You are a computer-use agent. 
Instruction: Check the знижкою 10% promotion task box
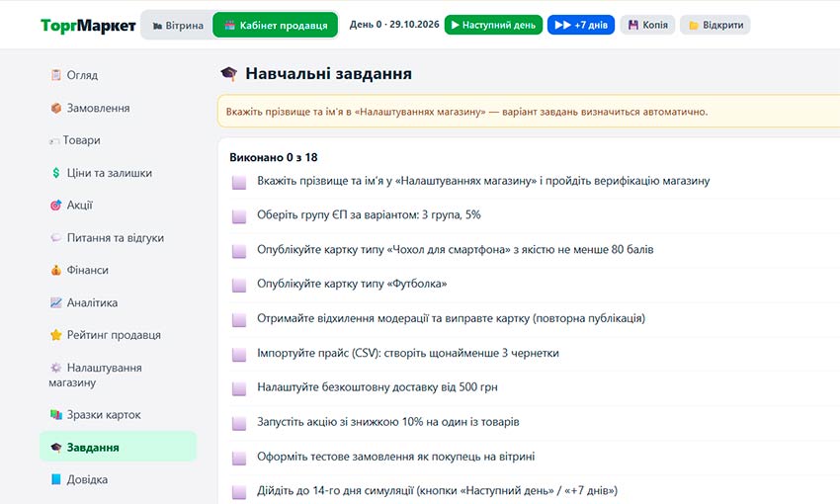239,424
